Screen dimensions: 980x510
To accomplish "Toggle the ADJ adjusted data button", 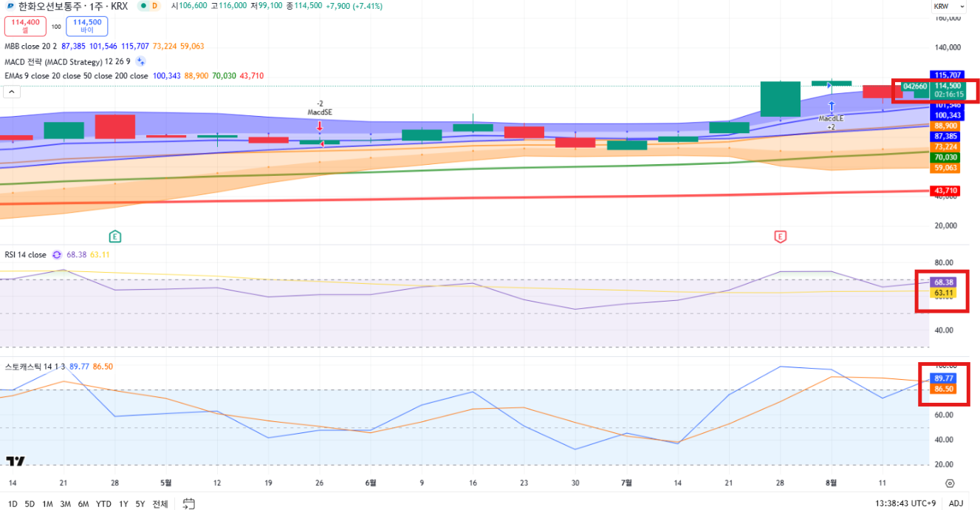I will [x=956, y=504].
